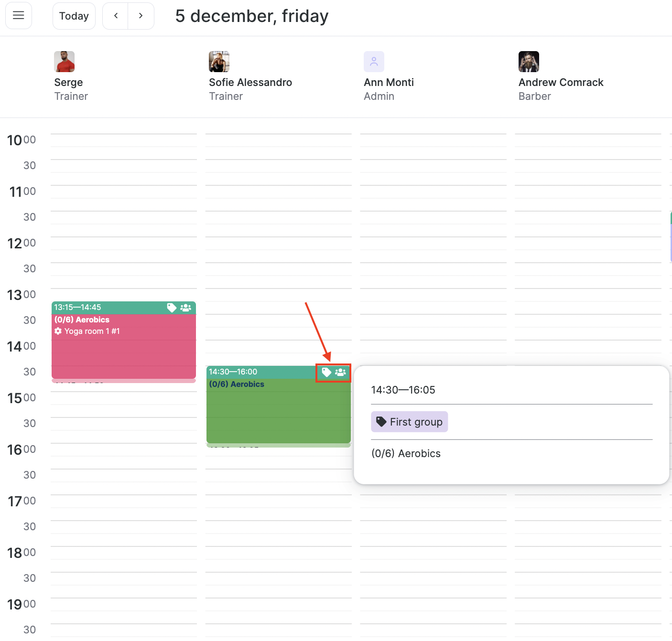672x641 pixels.
Task: Go to previous day with left chevron
Action: coord(115,16)
